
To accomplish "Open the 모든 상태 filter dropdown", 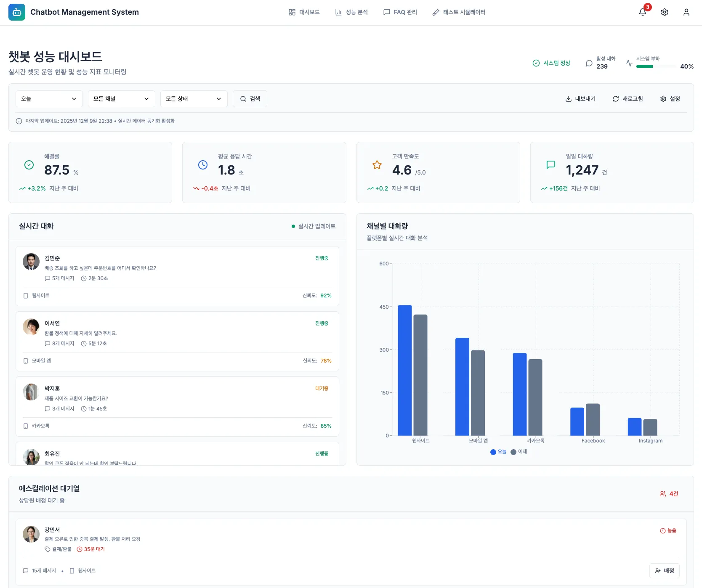I will [194, 99].
